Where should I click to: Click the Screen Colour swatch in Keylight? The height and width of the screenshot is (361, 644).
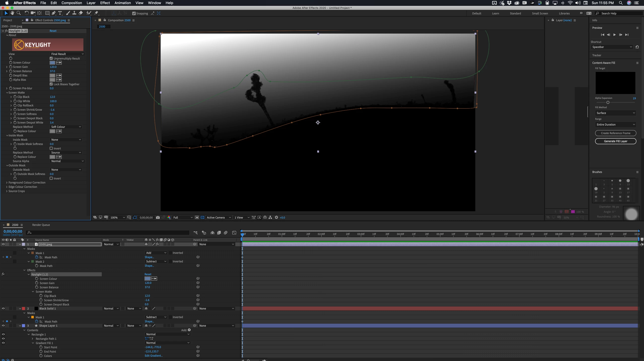coord(52,63)
